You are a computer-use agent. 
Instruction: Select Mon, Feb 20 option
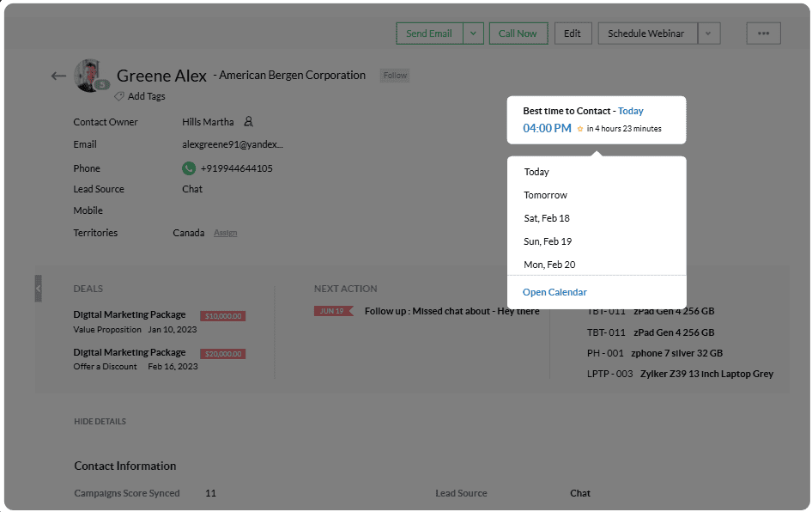point(549,265)
